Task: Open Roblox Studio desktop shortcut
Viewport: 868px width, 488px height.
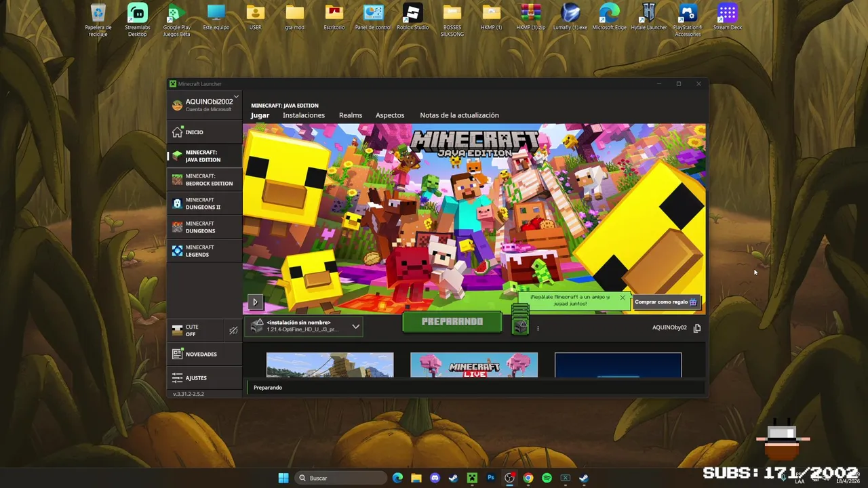Action: [x=412, y=18]
